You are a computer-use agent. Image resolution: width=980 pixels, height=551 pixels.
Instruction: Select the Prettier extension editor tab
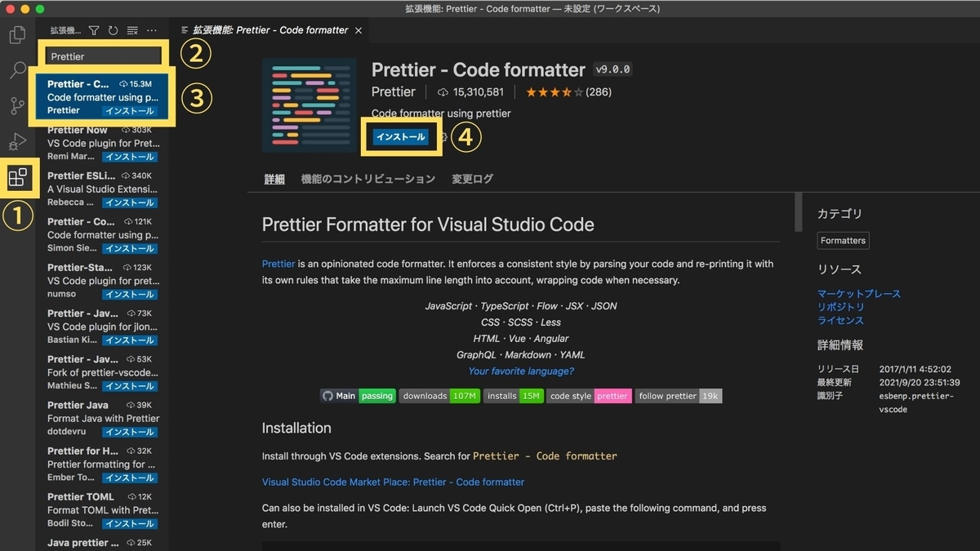[x=269, y=30]
